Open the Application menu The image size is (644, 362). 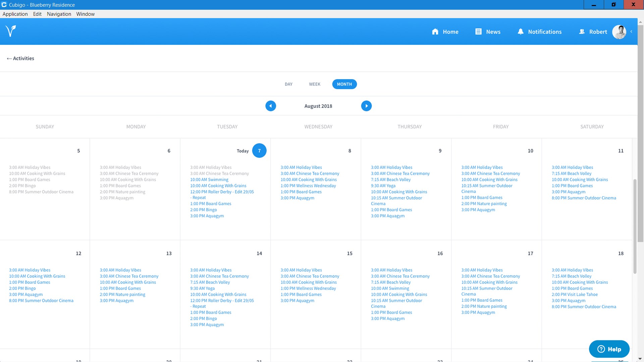pos(15,14)
